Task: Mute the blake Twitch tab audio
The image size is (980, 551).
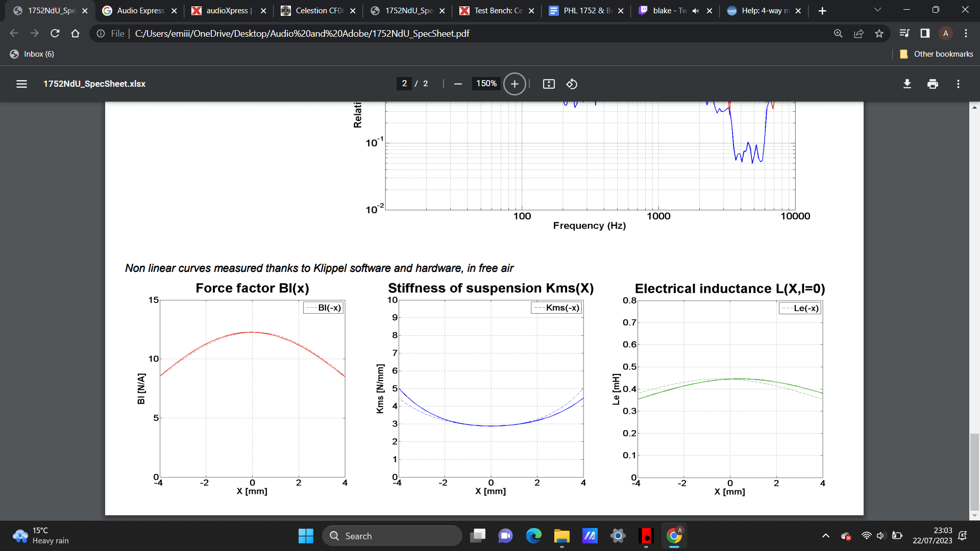Action: [695, 11]
